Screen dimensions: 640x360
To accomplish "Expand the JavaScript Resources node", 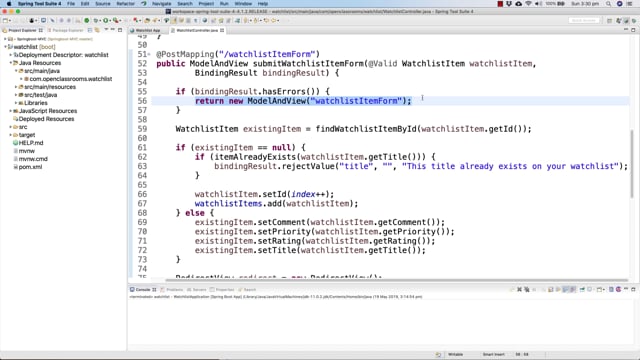I will tap(11, 111).
